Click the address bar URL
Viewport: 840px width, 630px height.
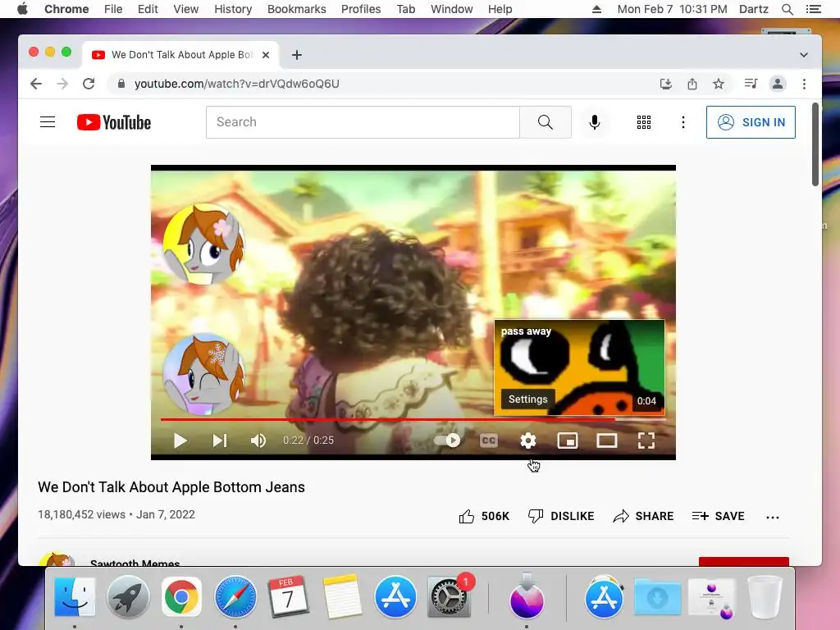pyautogui.click(x=236, y=84)
